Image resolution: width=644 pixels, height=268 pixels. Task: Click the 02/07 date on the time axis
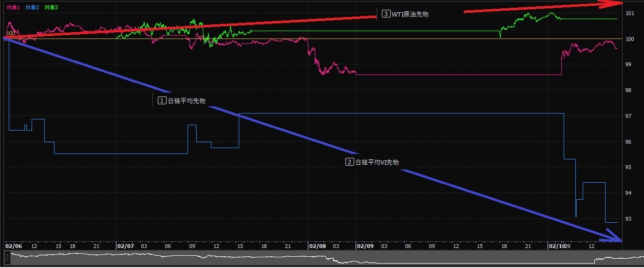click(x=126, y=246)
